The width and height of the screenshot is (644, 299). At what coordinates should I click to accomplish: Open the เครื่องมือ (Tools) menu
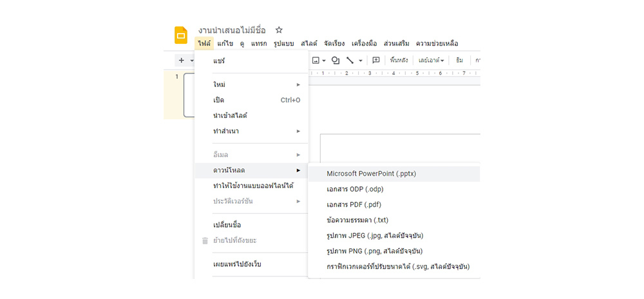point(364,43)
